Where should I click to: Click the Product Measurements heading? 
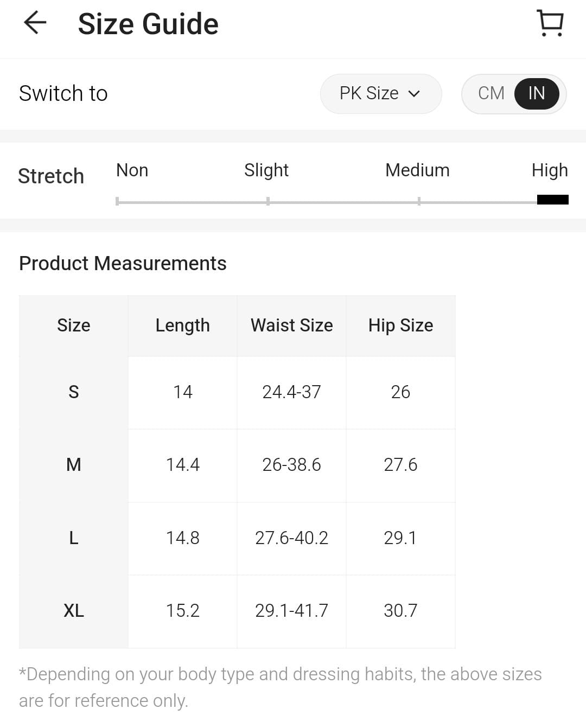(x=123, y=264)
